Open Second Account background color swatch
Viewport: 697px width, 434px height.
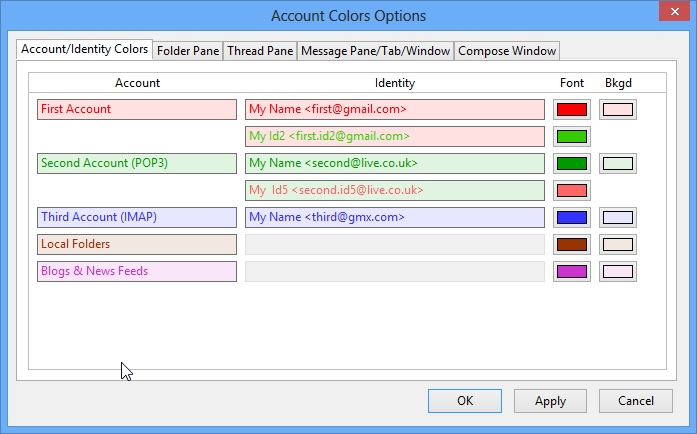(618, 164)
